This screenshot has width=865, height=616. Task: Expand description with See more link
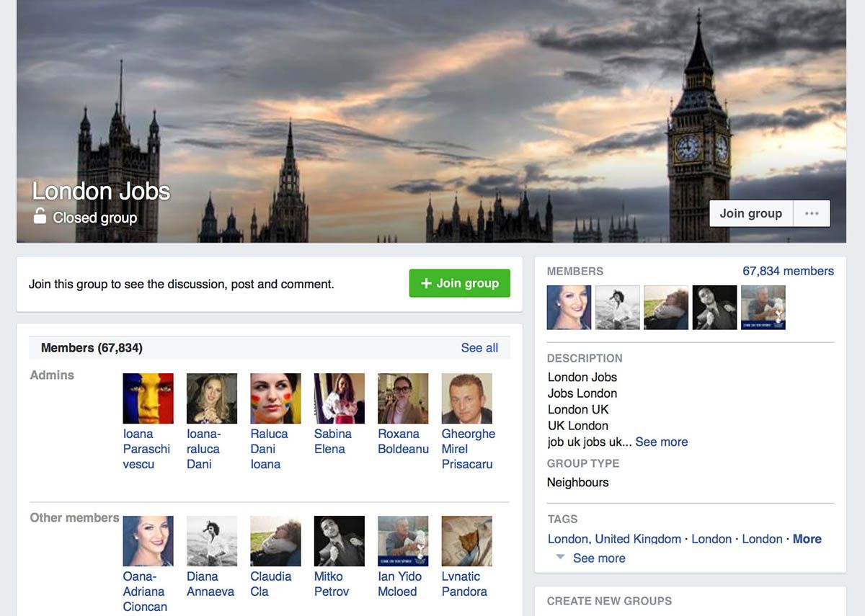[662, 442]
